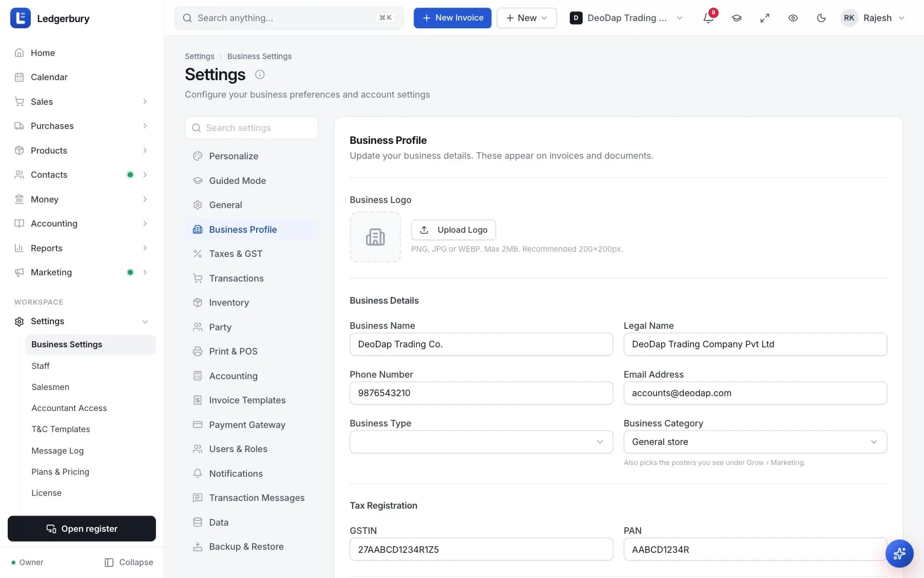
Task: Open the DeoDap Trading company switcher
Action: [626, 18]
